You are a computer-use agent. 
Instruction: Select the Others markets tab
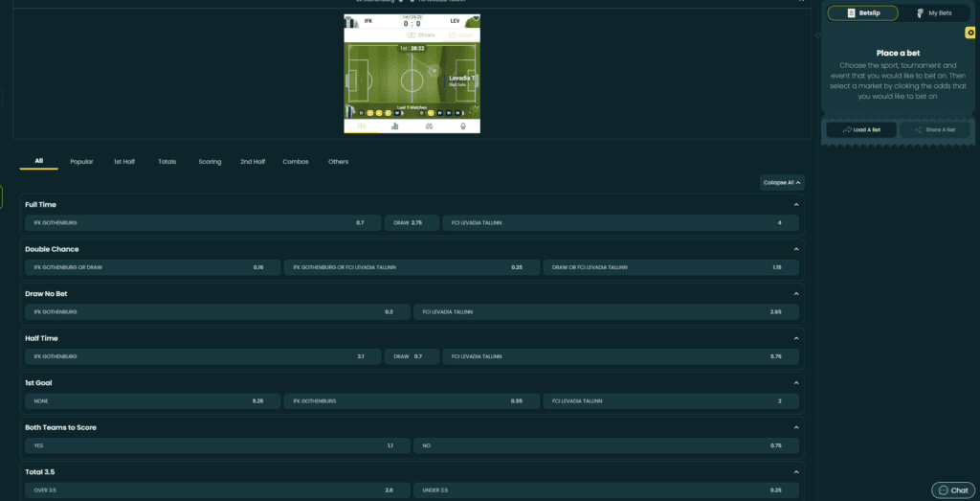coord(338,162)
